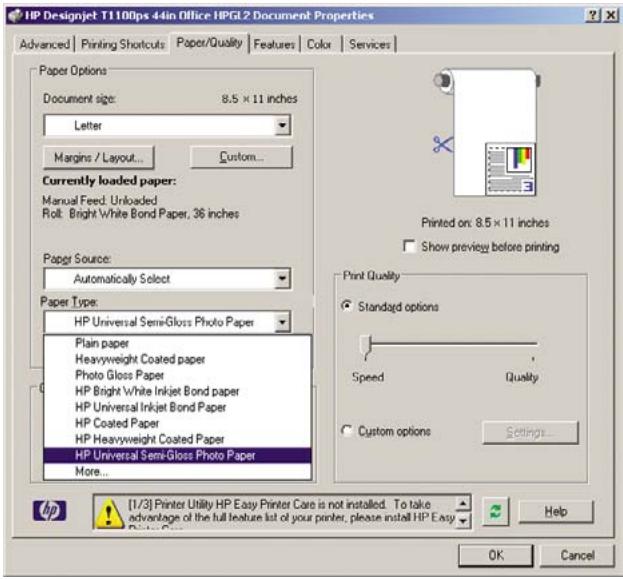Open the Color tab

[x=319, y=44]
